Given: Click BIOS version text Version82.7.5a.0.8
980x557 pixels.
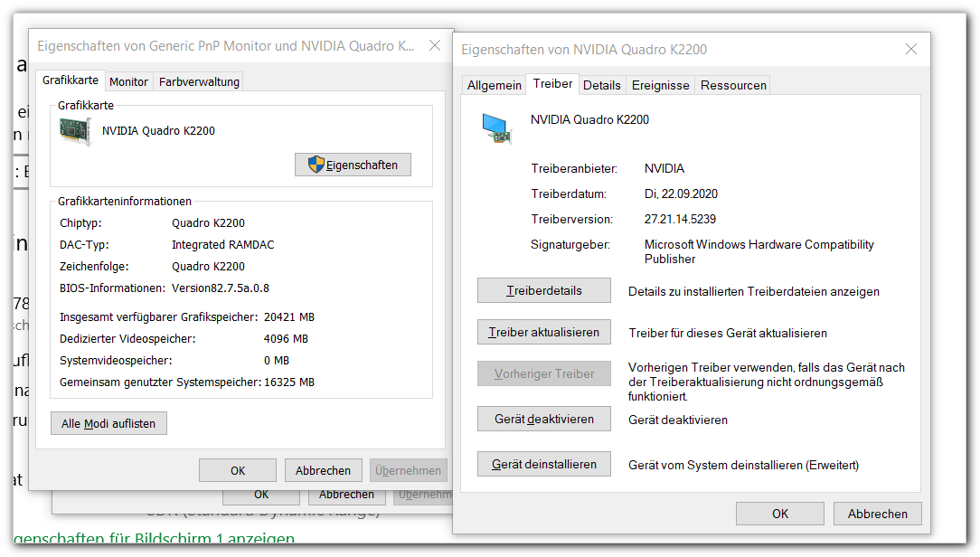Looking at the screenshot, I should coord(221,288).
